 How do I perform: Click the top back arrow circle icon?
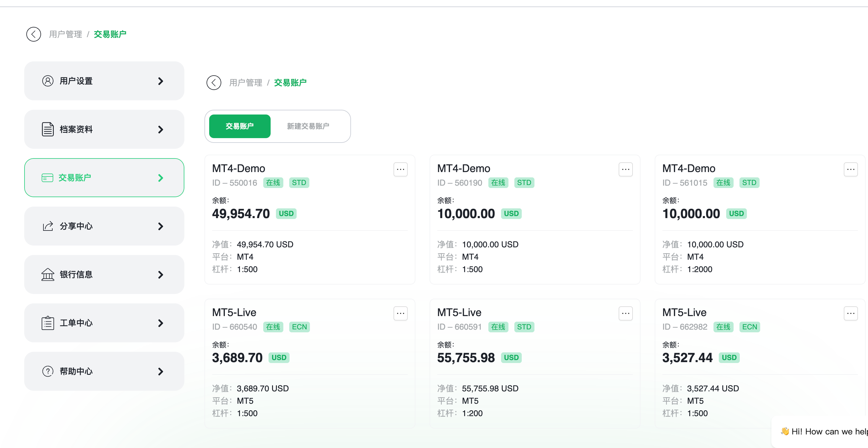(34, 34)
